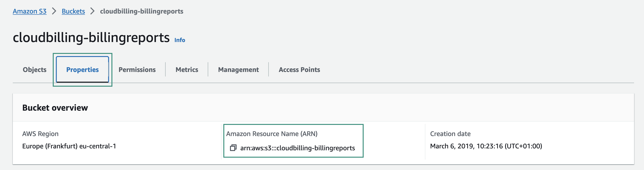Click the Bucket overview section header
Image resolution: width=644 pixels, height=170 pixels.
pyautogui.click(x=55, y=107)
